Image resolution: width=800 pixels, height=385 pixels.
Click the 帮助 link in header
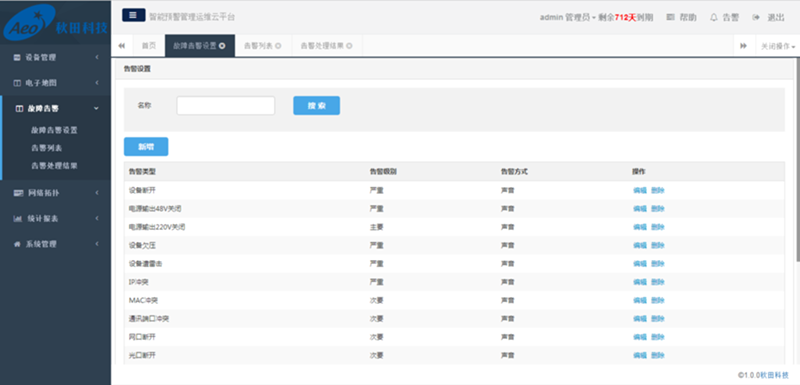(688, 17)
